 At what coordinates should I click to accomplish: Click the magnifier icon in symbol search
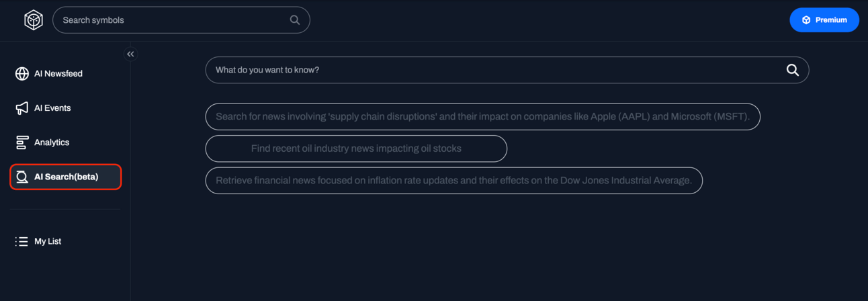(295, 20)
